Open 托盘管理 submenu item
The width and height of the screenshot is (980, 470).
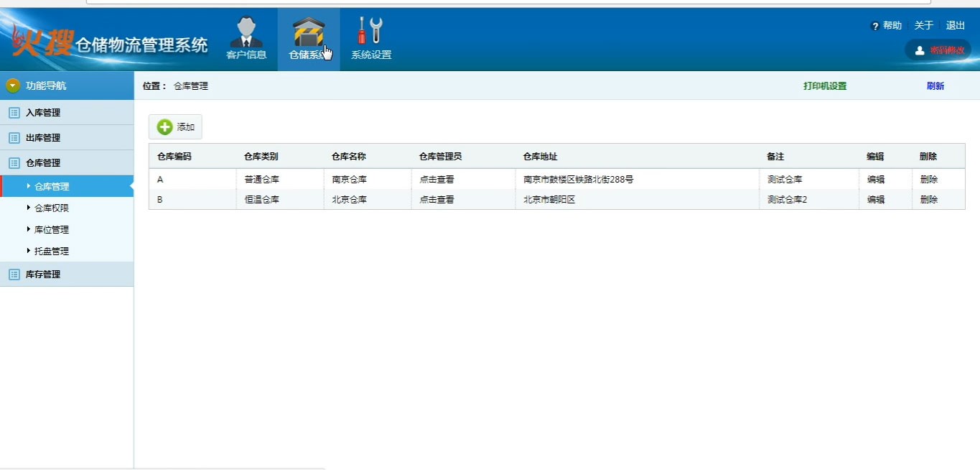pyautogui.click(x=52, y=252)
